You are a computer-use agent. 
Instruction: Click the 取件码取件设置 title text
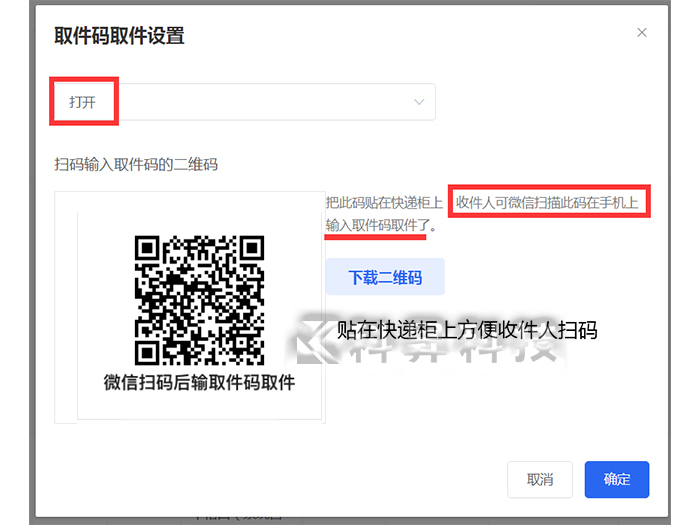(119, 35)
